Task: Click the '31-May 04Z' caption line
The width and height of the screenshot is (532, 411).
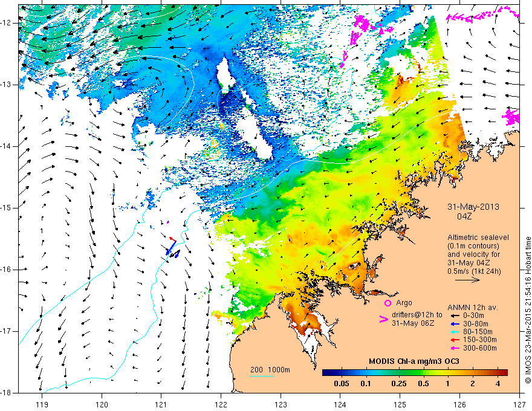Action: click(x=469, y=262)
